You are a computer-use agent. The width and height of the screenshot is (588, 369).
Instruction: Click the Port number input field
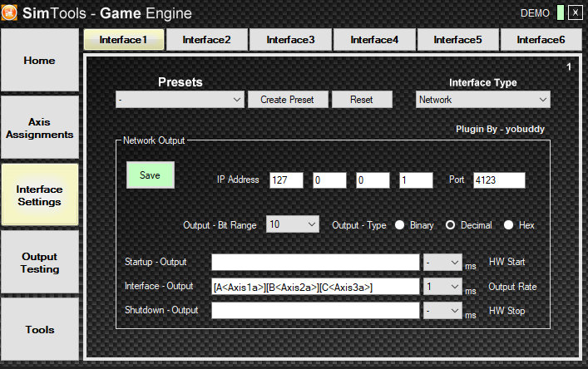tap(500, 180)
